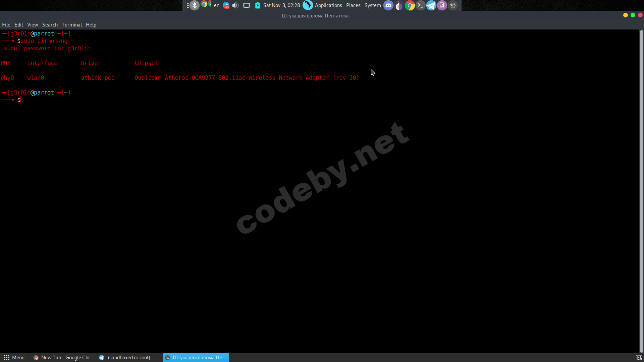
Task: Open the System menu
Action: (372, 5)
